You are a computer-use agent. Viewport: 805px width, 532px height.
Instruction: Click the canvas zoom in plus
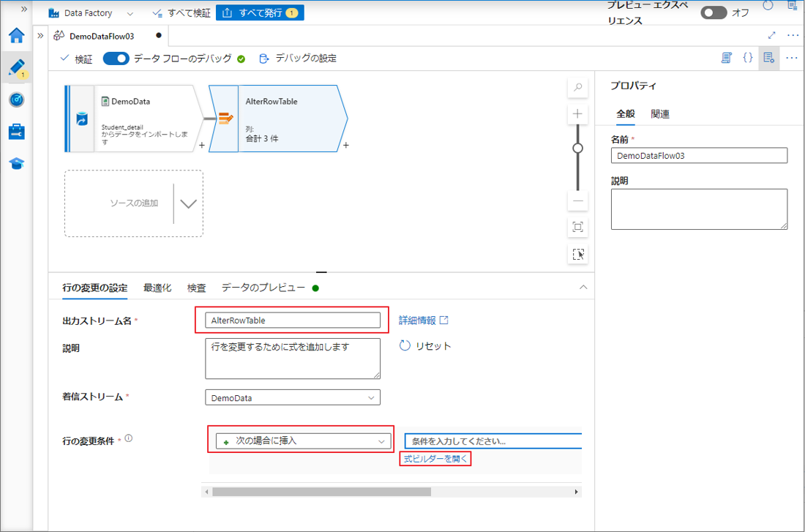pos(578,114)
